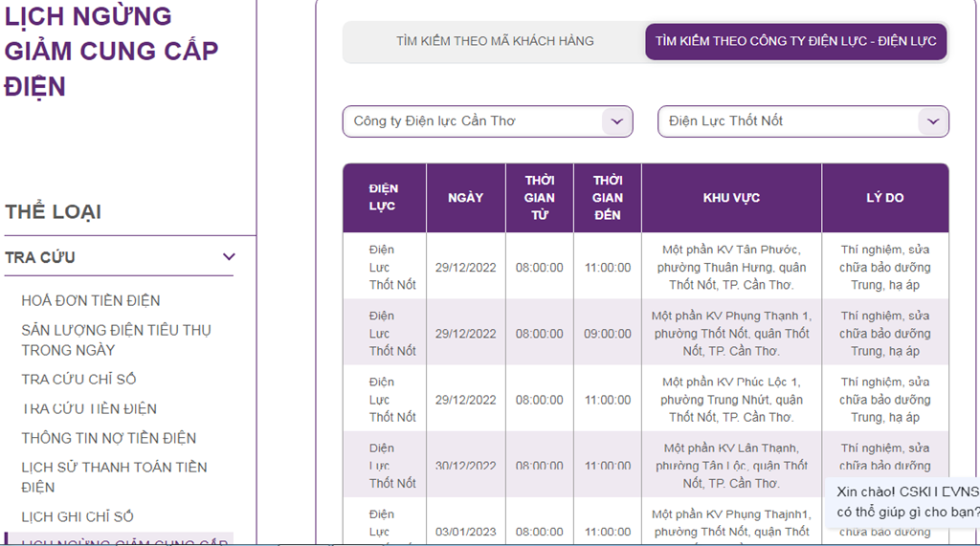The width and height of the screenshot is (980, 546).
Task: Open LỊCH SỬ THANH TOÁN TIỀN ĐIỆN
Action: (x=114, y=476)
